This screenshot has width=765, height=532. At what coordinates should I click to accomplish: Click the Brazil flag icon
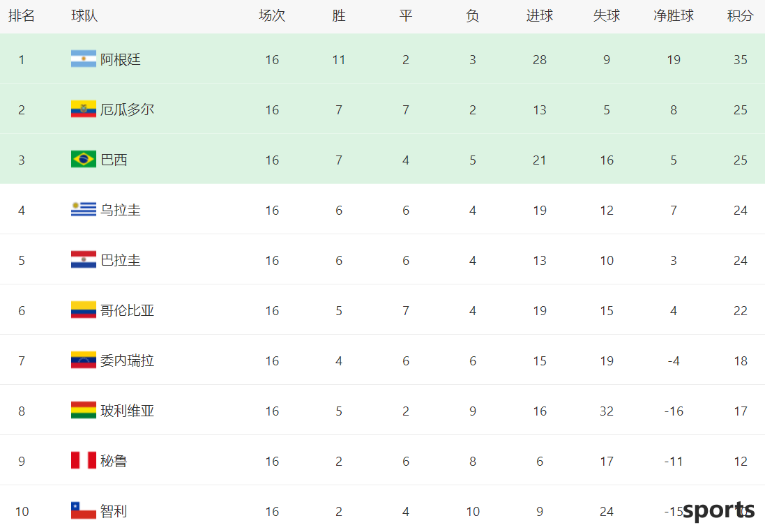click(x=84, y=160)
